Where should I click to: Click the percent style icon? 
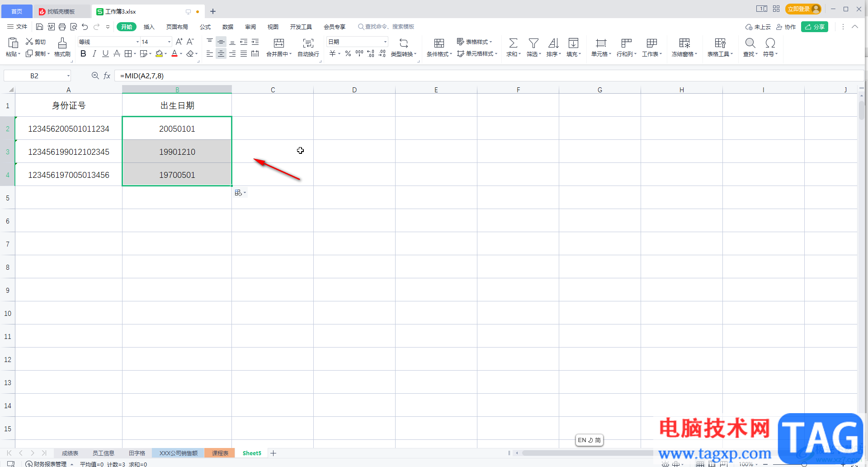[x=348, y=53]
